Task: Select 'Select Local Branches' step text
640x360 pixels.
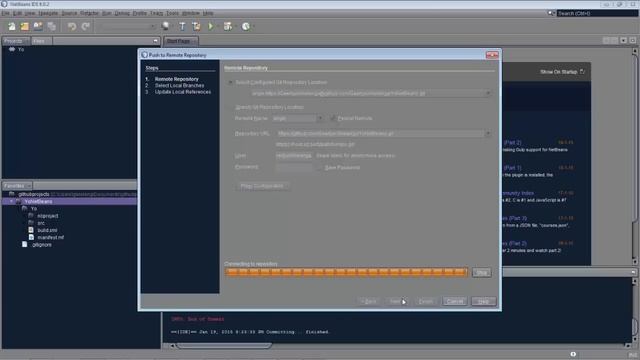Action: (x=179, y=85)
